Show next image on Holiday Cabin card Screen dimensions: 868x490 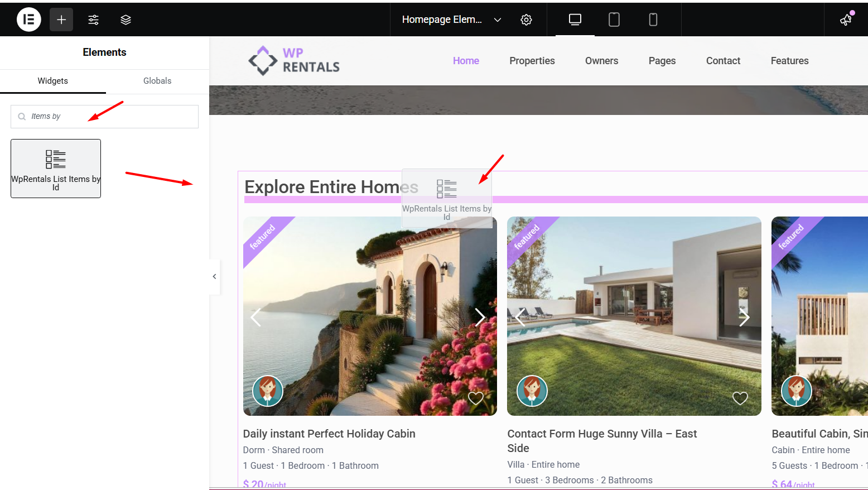tap(480, 317)
